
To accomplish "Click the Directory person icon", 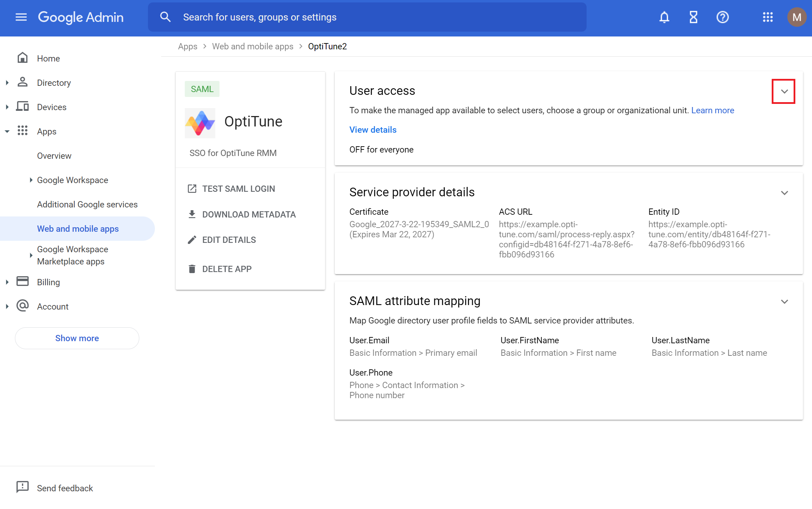I will (23, 82).
